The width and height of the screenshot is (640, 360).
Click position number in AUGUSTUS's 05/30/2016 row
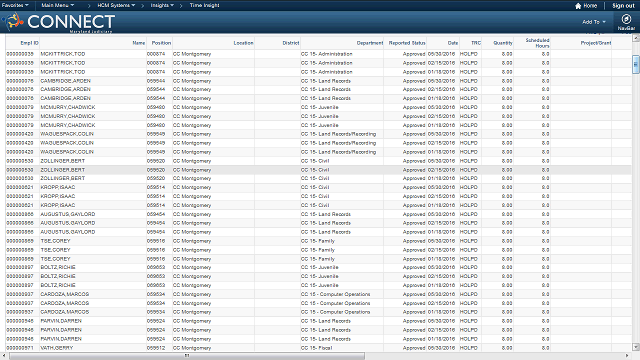coord(156,214)
